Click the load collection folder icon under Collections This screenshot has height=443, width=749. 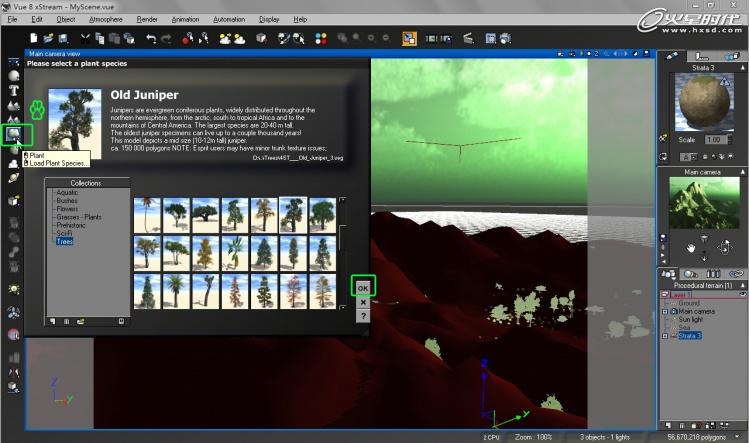pyautogui.click(x=80, y=322)
